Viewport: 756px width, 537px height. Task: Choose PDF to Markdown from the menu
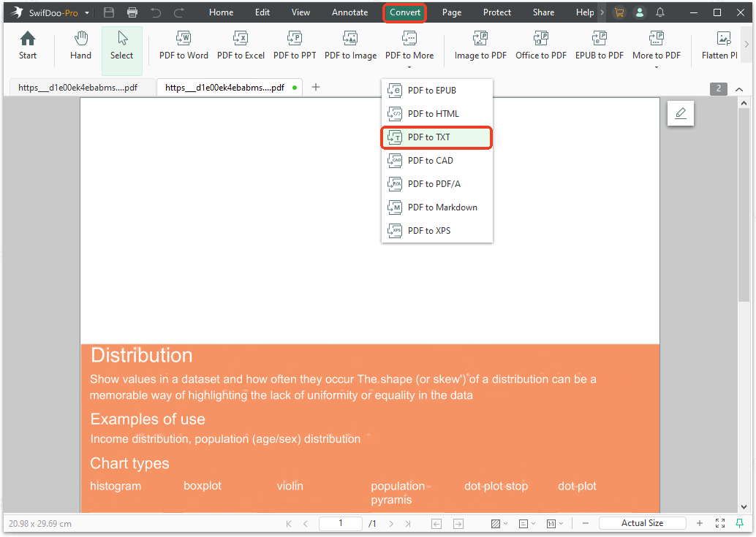click(x=442, y=207)
